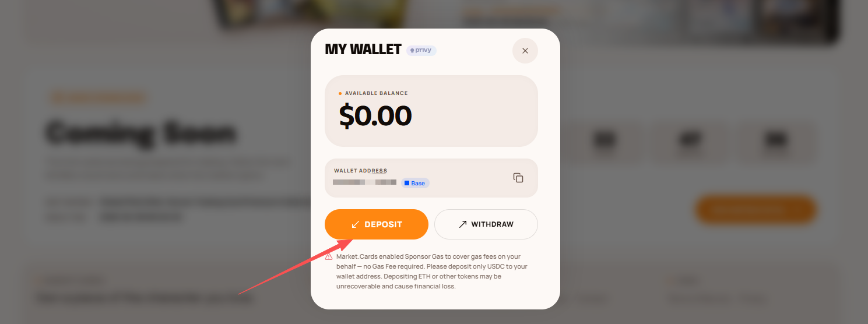Click the blurred Coming Soon heading

(141, 133)
